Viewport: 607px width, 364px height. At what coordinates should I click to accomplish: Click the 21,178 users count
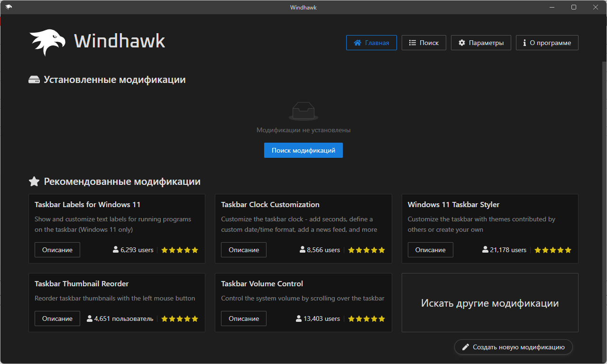pos(508,250)
